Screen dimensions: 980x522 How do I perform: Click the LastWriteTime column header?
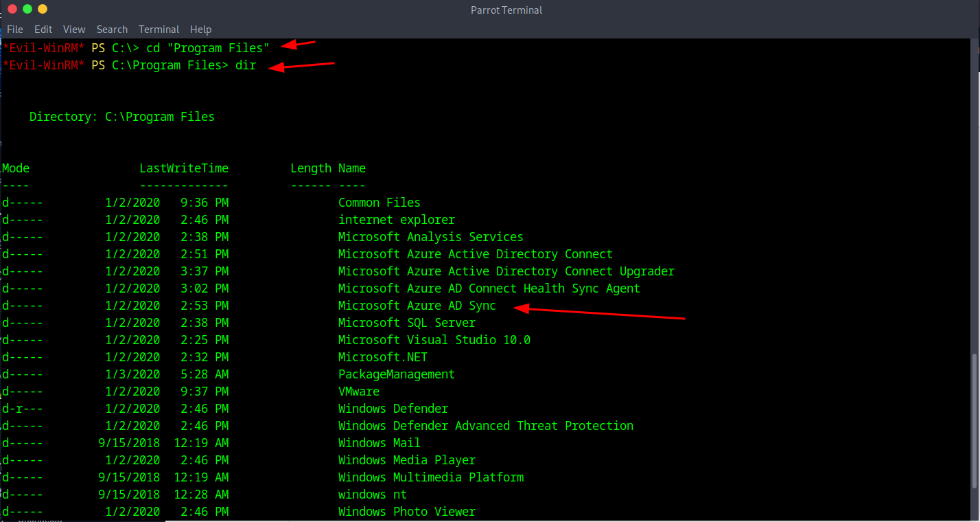tap(183, 168)
